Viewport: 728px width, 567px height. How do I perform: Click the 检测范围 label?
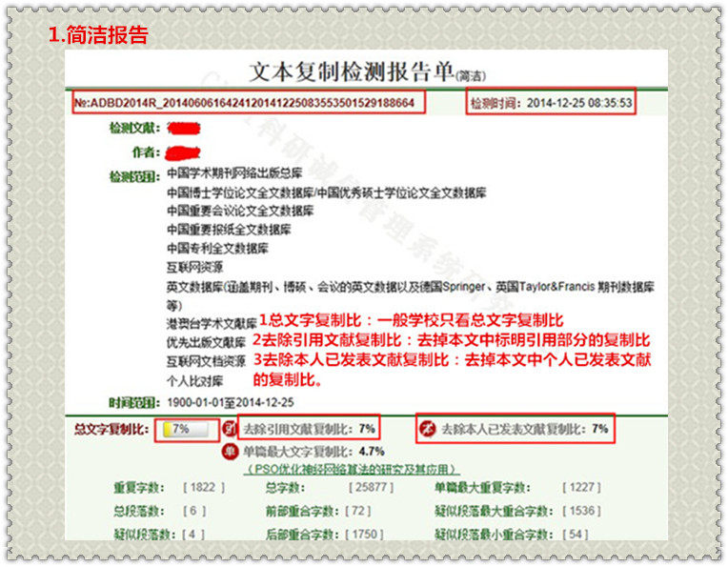pos(134,176)
